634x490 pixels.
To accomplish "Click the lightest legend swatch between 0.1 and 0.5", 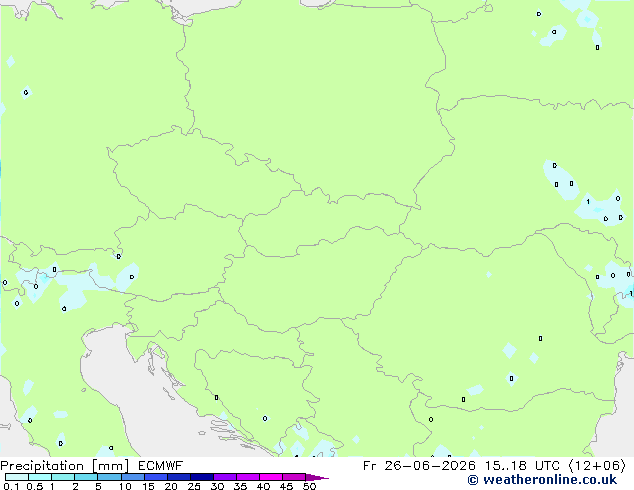I will coord(17,477).
